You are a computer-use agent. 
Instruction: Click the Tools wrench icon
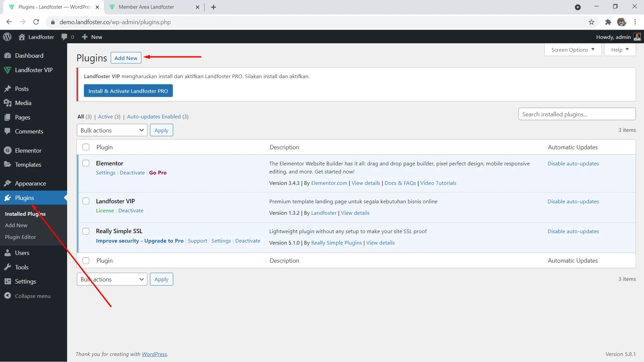(x=8, y=267)
